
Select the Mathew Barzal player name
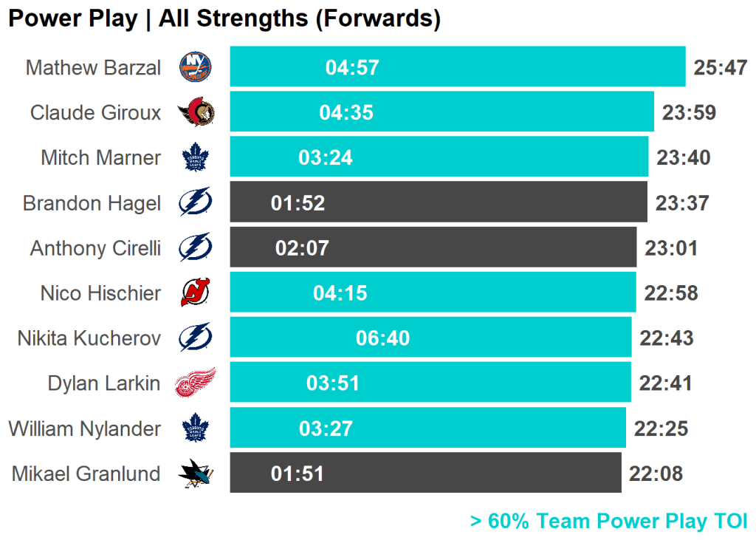[x=93, y=68]
